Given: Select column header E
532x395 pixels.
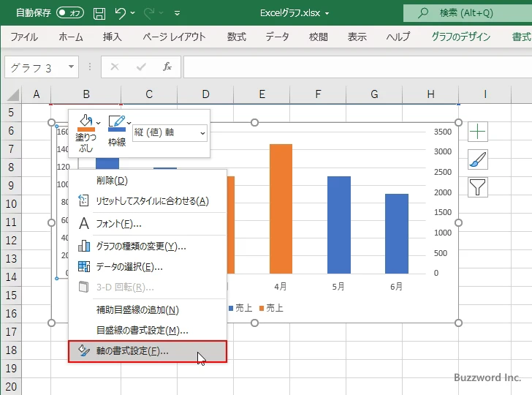Looking at the screenshot, I should point(262,94).
